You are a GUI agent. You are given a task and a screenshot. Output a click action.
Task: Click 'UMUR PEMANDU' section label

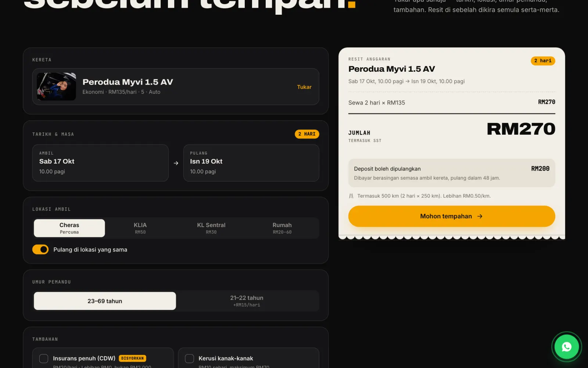click(x=51, y=282)
